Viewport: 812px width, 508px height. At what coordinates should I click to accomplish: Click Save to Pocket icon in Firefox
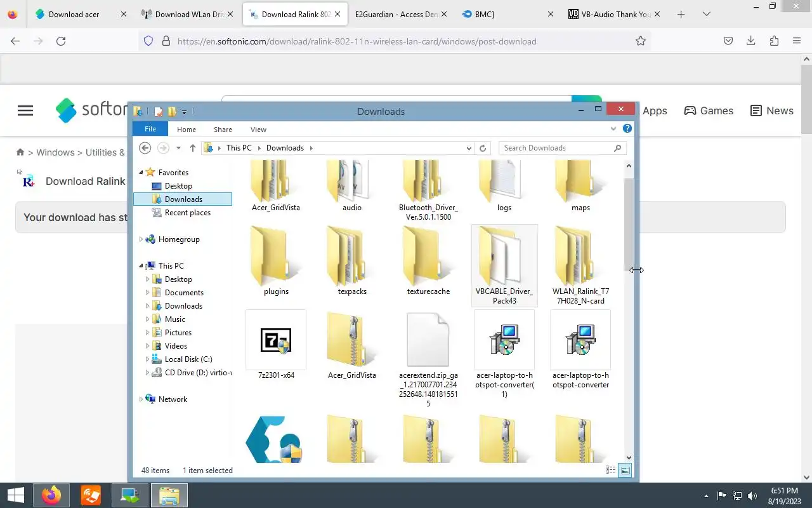(x=728, y=41)
